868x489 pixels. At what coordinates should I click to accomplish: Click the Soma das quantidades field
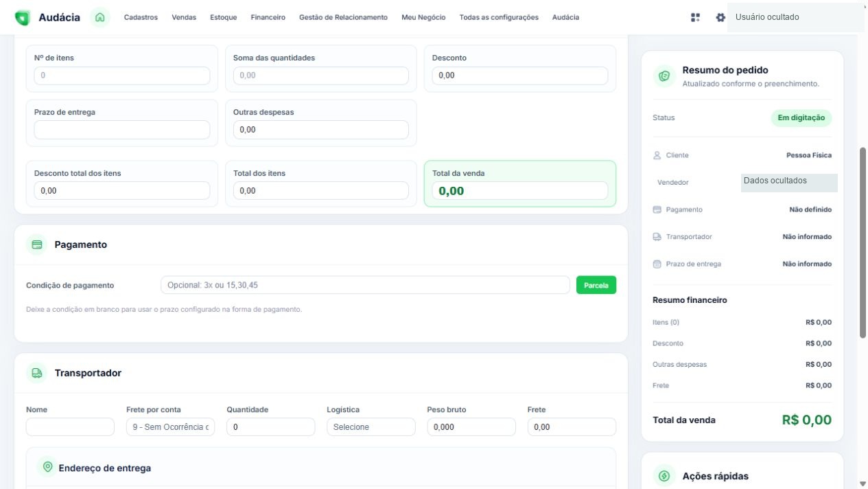pos(320,76)
